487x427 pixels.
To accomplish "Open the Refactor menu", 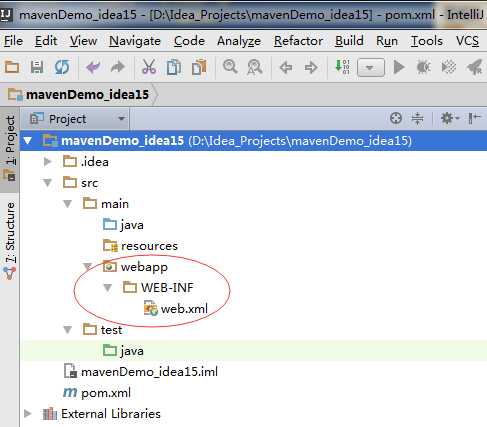I will (x=298, y=41).
